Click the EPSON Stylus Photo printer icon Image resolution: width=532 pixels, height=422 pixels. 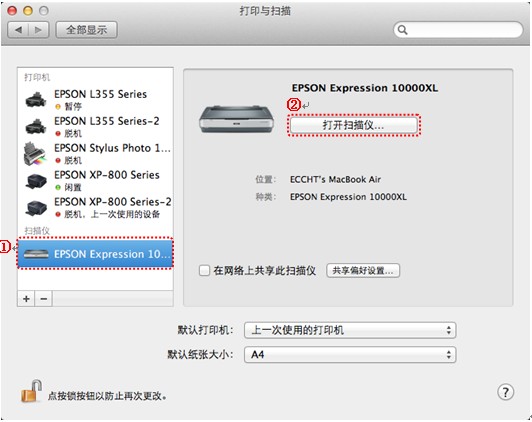[x=35, y=154]
